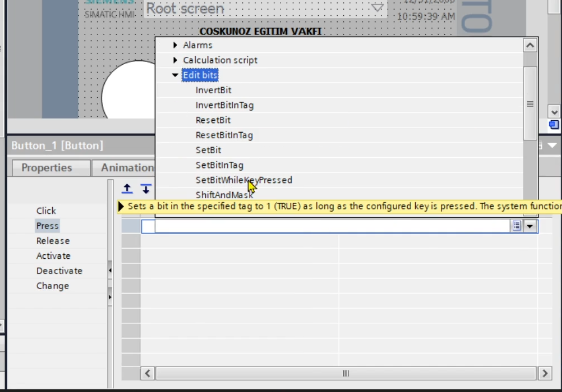Screen dimensions: 562x392
Task: Click the highlighted Edit bits label
Action: point(200,75)
